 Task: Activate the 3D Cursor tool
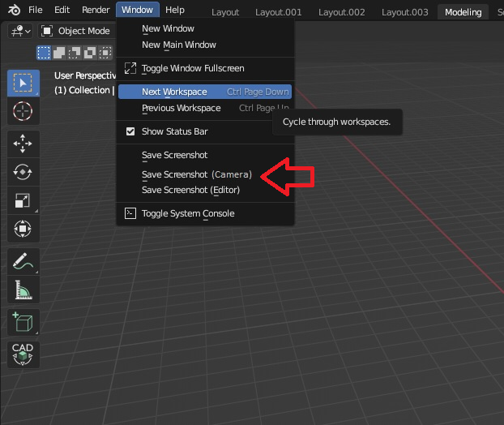(x=23, y=111)
